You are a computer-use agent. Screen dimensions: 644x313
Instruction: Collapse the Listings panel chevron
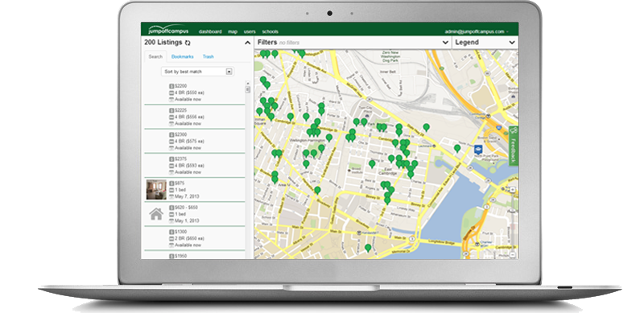point(247,43)
